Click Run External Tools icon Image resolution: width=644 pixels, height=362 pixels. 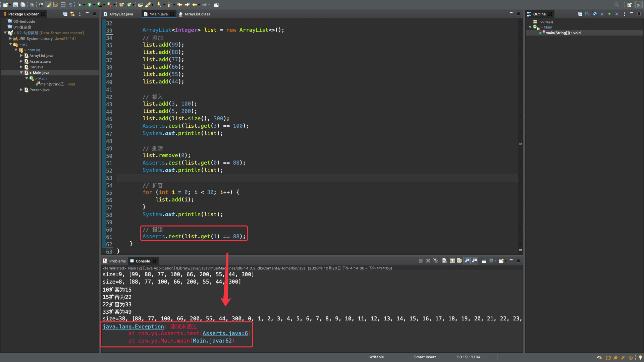tap(110, 5)
